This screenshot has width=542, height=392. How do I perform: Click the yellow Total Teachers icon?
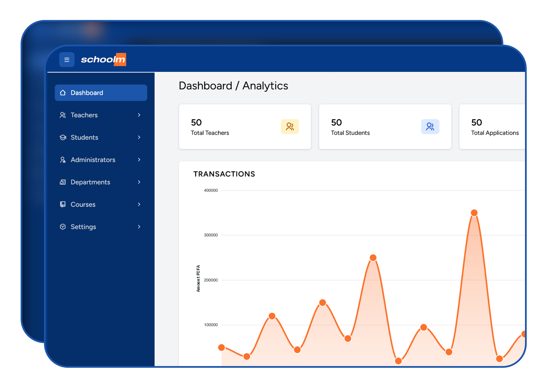pyautogui.click(x=290, y=126)
